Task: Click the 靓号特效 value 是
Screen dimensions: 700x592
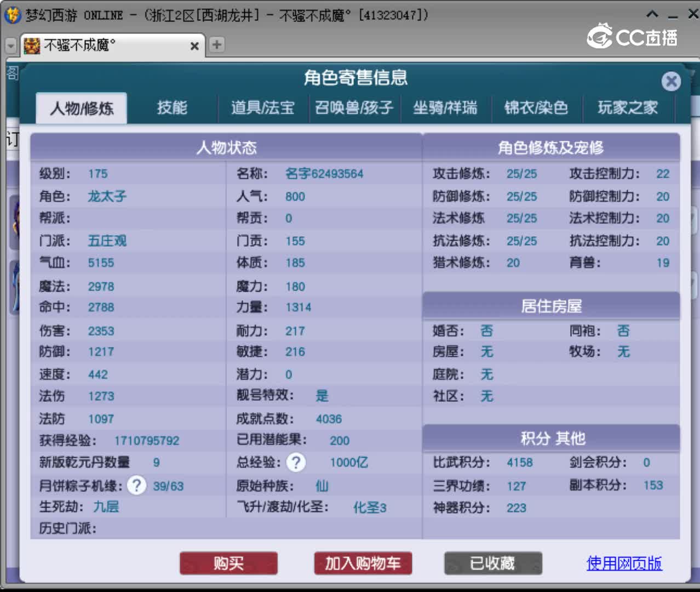Action: click(x=322, y=396)
